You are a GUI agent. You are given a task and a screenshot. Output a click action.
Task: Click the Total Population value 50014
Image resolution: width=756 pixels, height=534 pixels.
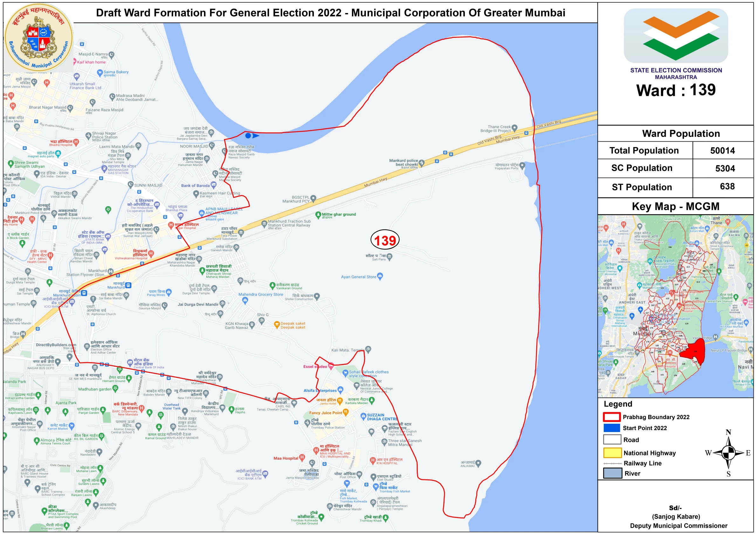722,151
